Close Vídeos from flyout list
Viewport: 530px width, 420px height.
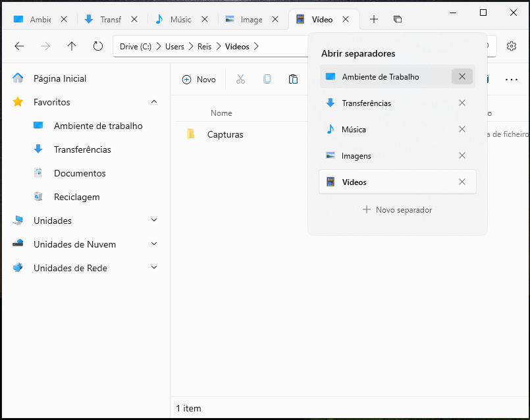coord(462,182)
